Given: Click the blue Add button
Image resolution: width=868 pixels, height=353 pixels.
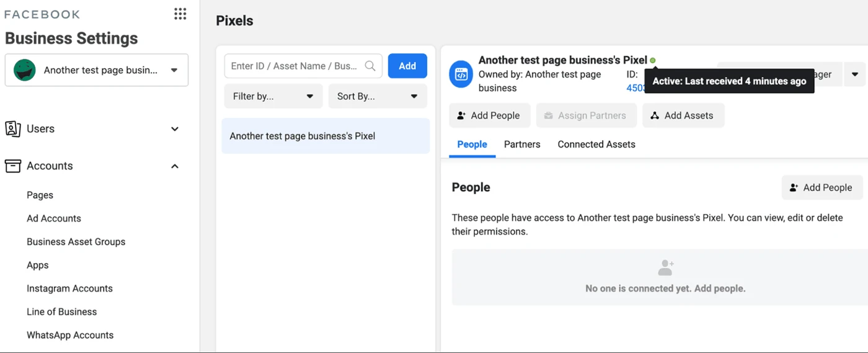Looking at the screenshot, I should 407,66.
